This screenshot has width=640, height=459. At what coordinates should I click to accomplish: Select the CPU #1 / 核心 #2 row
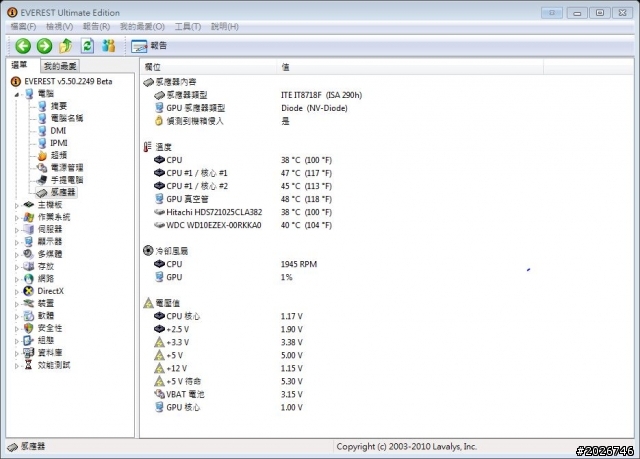point(243,186)
